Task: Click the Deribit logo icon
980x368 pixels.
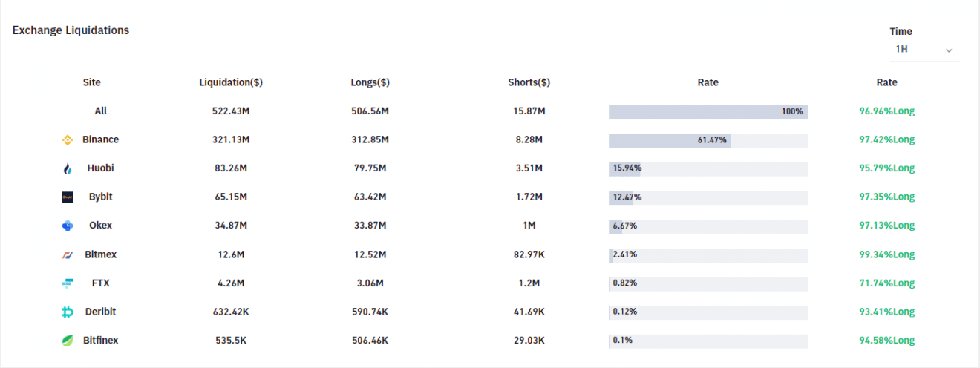Action: pos(68,312)
